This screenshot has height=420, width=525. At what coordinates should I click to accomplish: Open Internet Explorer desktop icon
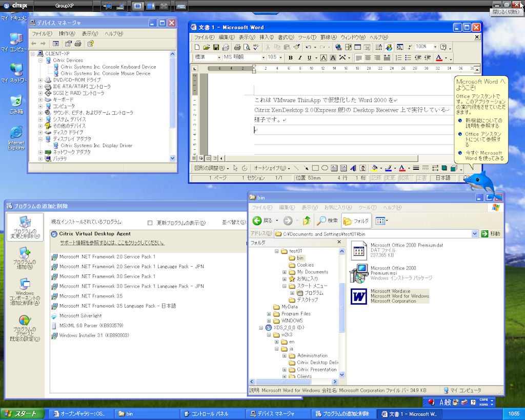pyautogui.click(x=16, y=138)
